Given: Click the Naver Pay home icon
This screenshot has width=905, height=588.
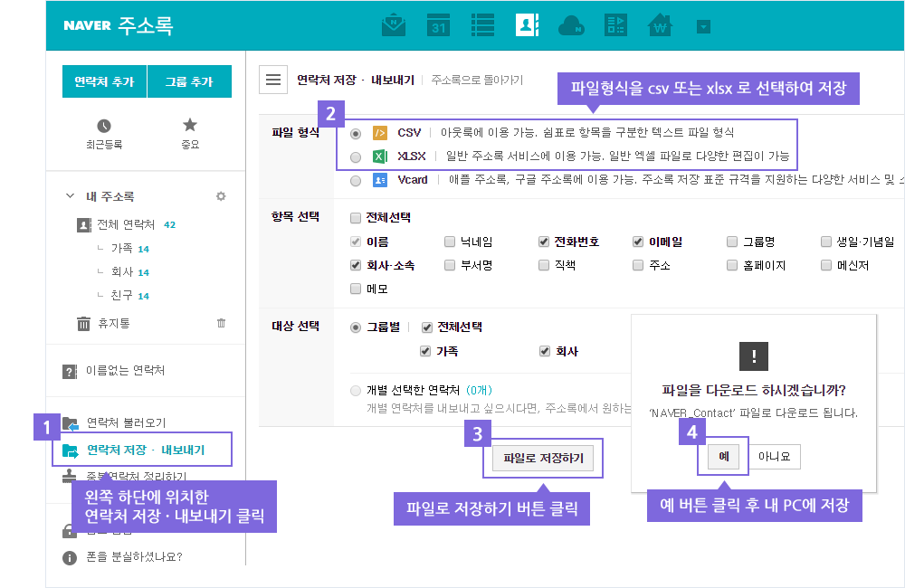Looking at the screenshot, I should click(660, 26).
